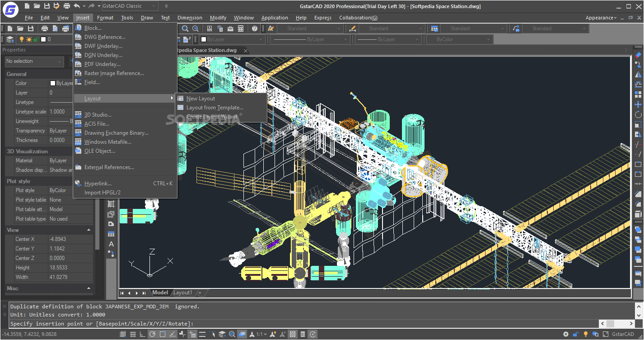
Task: Select the Erase tool in right toolbar
Action: (x=638, y=55)
